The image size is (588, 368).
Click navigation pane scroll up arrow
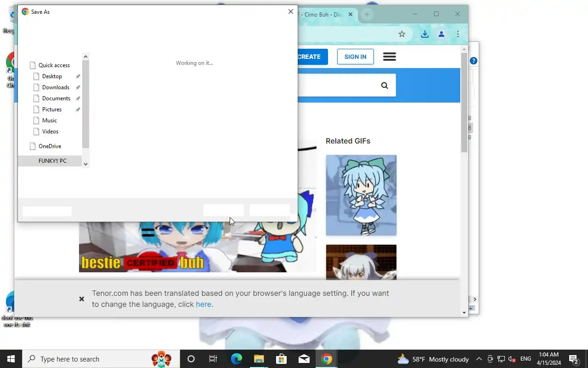coord(85,57)
